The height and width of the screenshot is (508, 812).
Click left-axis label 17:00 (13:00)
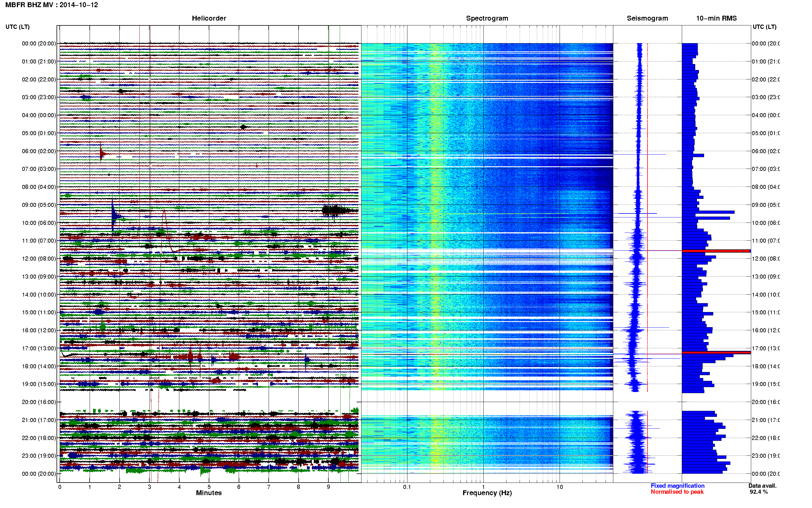[x=39, y=348]
